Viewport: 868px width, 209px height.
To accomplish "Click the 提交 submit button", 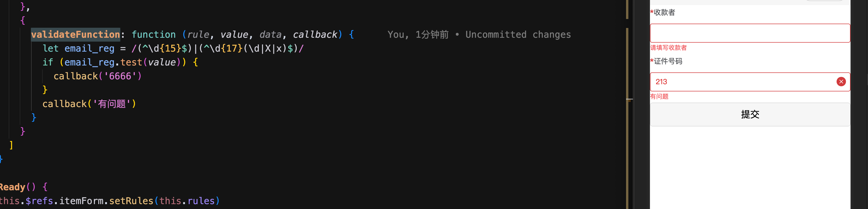I will [x=750, y=115].
